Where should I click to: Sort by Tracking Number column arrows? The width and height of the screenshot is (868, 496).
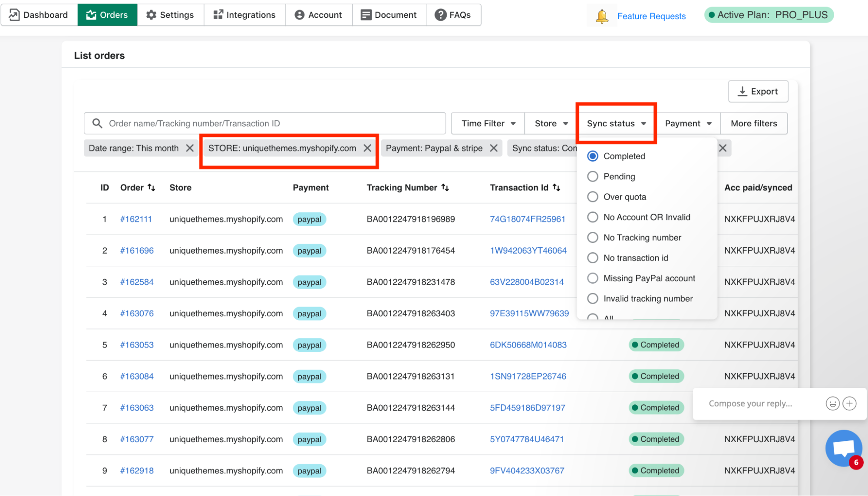point(445,187)
